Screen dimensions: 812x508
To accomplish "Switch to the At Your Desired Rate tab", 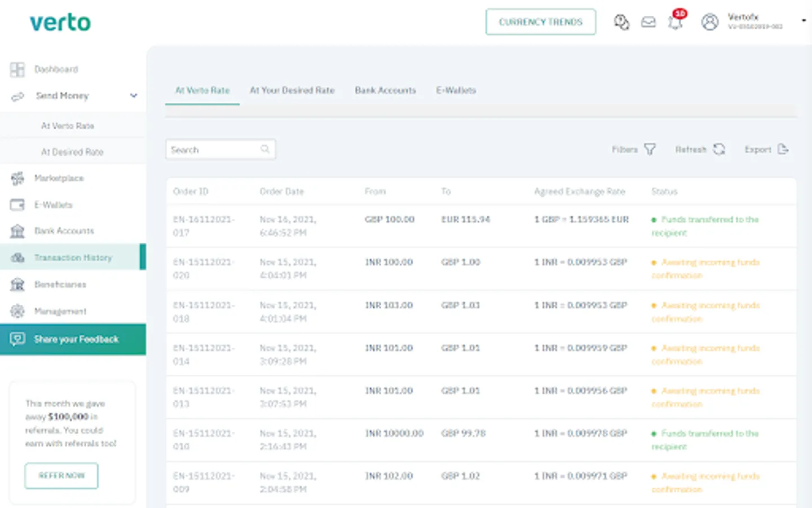I will [292, 90].
